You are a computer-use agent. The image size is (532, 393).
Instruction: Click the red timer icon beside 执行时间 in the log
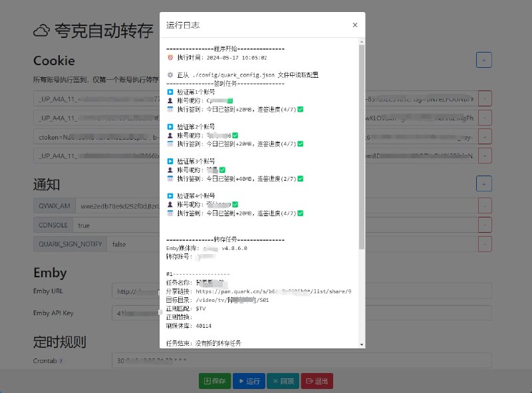pyautogui.click(x=171, y=57)
